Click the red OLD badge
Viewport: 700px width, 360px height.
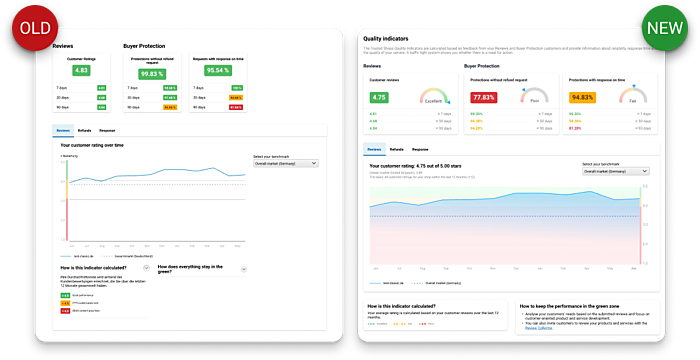tap(35, 28)
